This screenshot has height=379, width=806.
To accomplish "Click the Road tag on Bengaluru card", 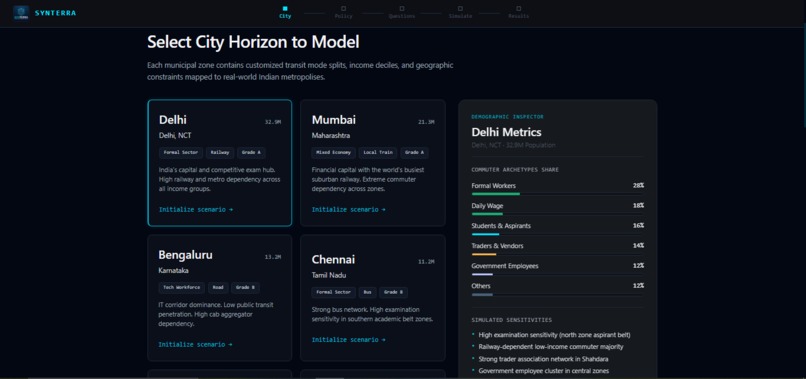I will pyautogui.click(x=218, y=287).
